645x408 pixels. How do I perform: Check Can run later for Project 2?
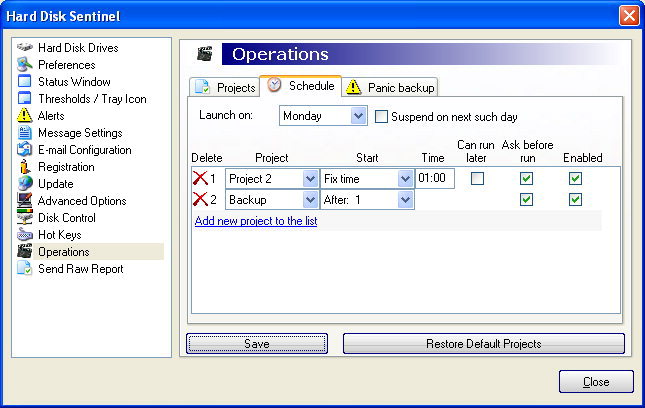click(x=477, y=178)
